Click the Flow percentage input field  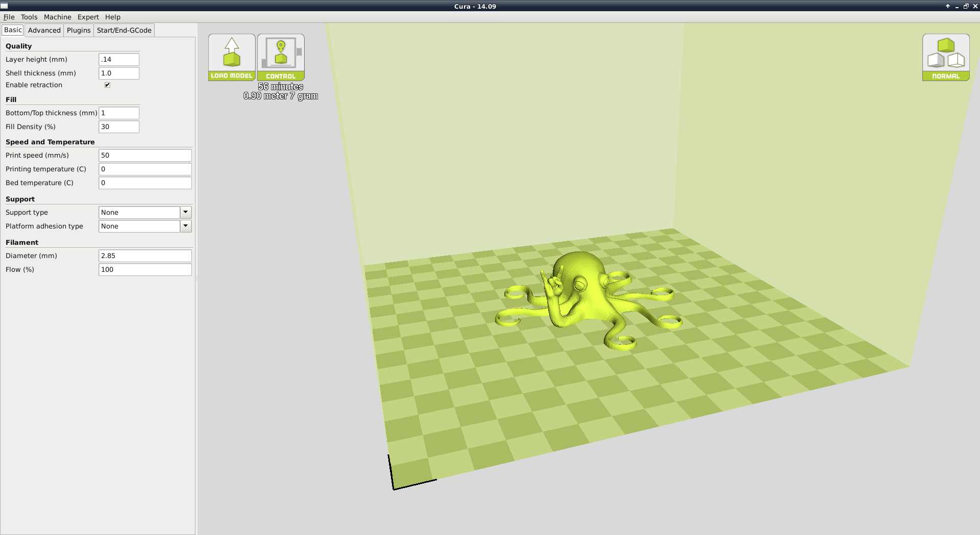coord(145,269)
